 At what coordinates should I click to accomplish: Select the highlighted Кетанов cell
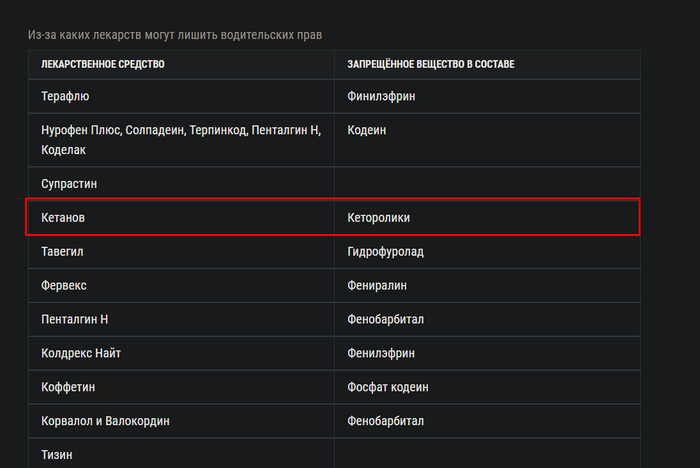click(63, 217)
